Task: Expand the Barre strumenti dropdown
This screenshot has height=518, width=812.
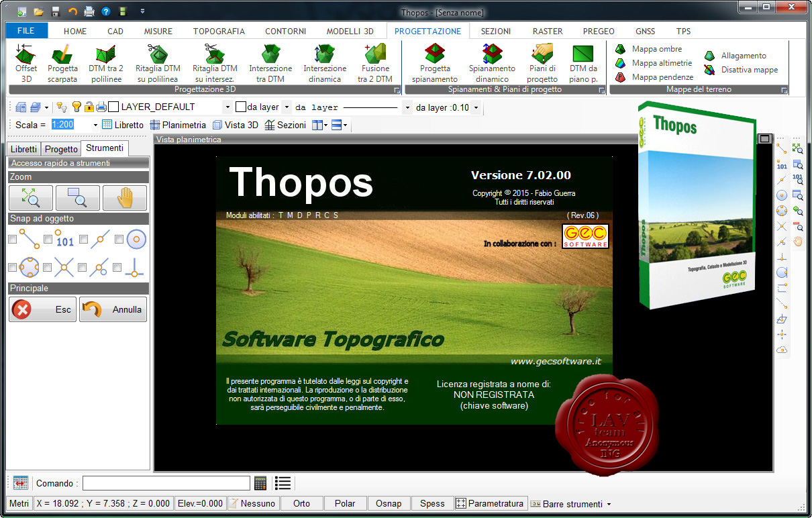Action: pyautogui.click(x=609, y=504)
